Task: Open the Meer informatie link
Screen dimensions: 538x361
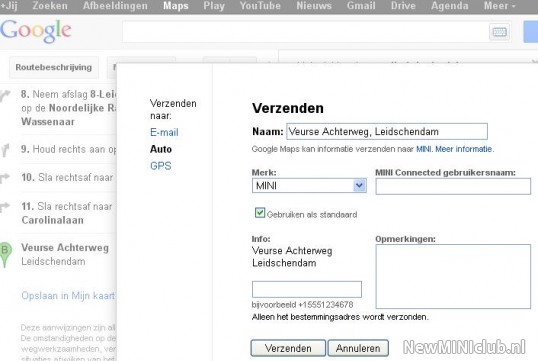Action: point(464,149)
